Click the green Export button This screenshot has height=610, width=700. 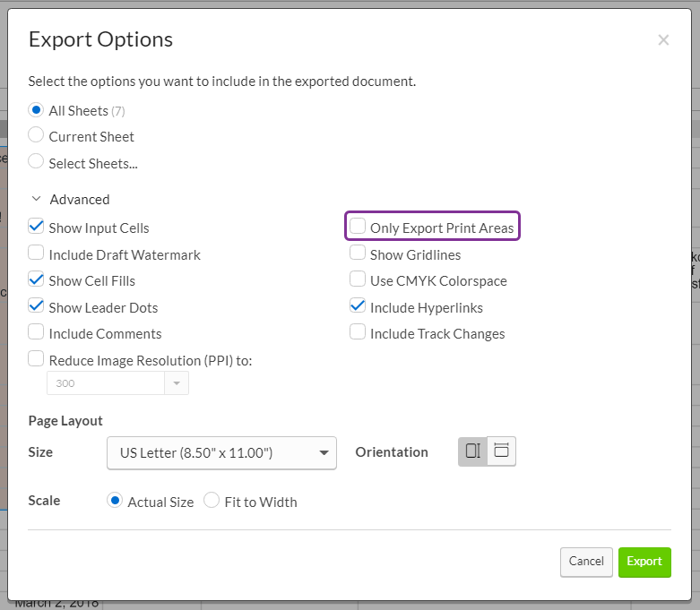[x=644, y=562]
